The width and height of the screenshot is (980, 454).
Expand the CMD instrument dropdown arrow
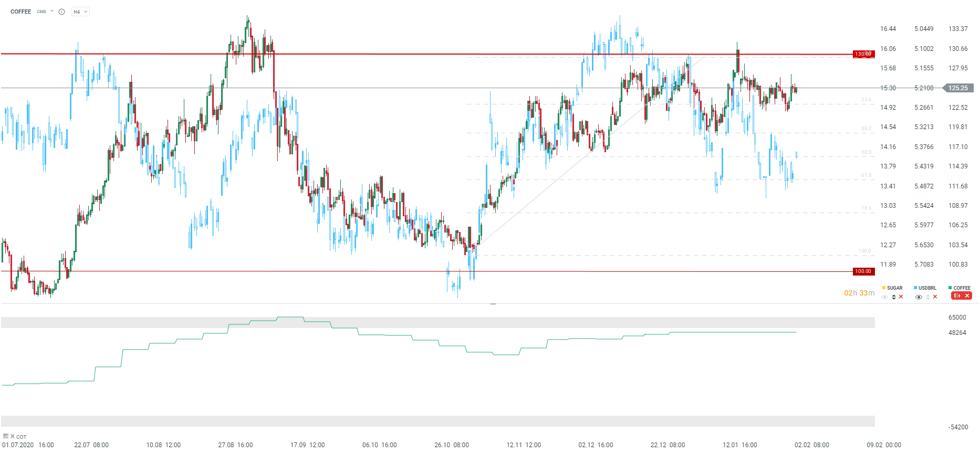coord(52,12)
